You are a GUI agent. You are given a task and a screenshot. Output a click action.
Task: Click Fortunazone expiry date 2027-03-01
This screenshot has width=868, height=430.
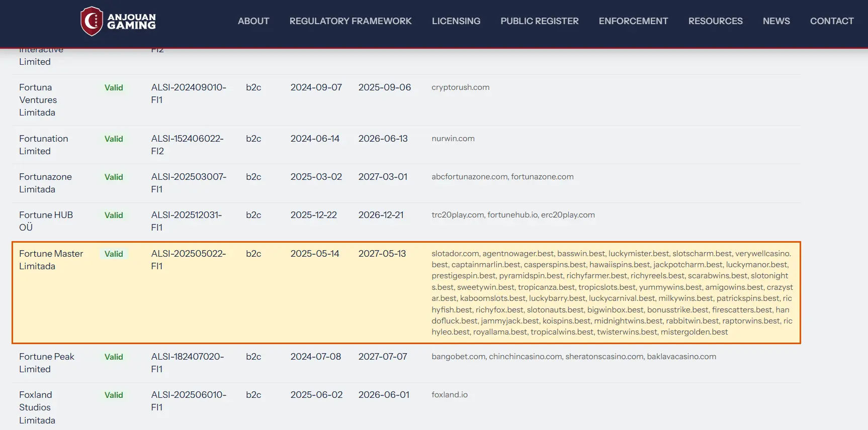click(383, 177)
